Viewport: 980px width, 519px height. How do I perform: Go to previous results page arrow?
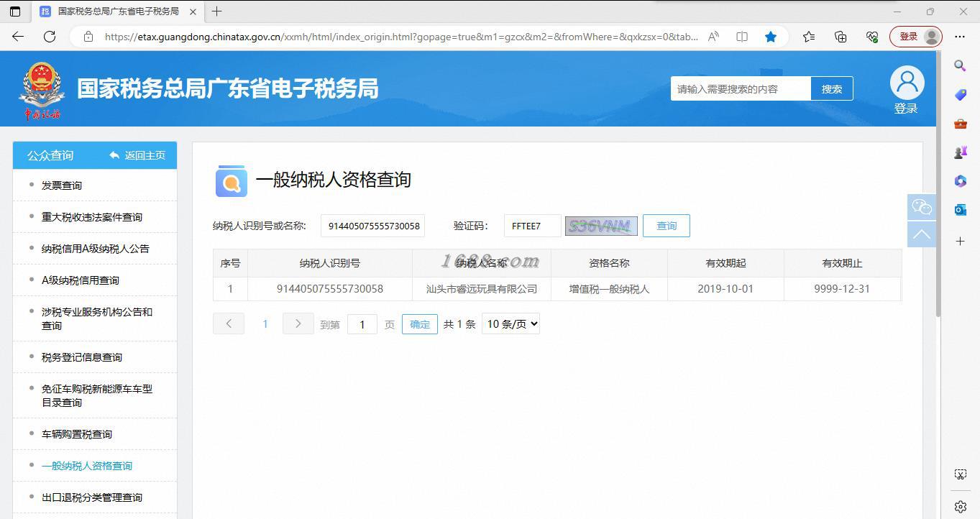coord(229,323)
